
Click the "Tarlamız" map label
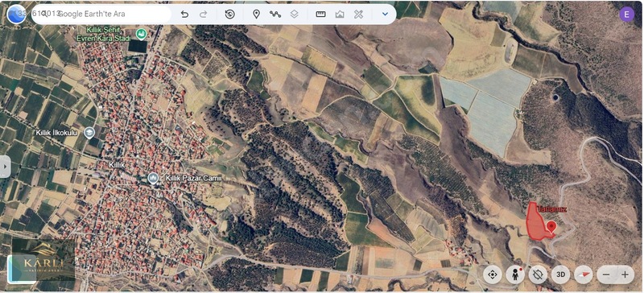(x=552, y=208)
